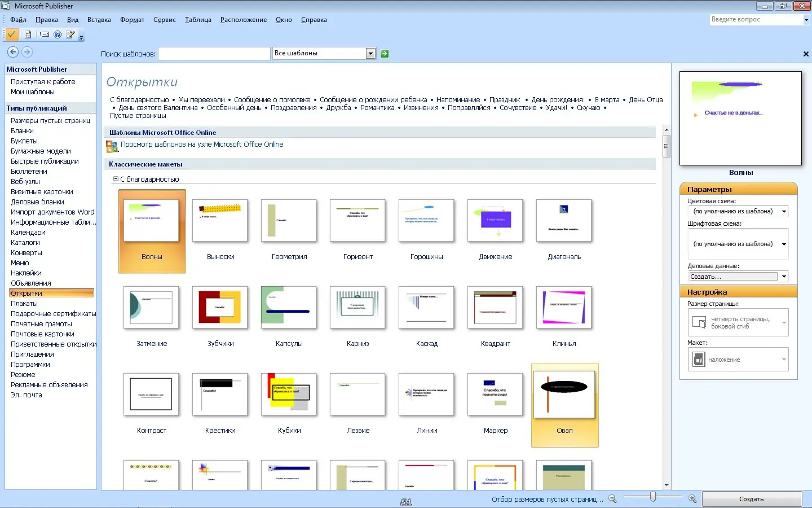Open the Все шаблоны dropdown
The width and height of the screenshot is (812, 508).
pos(370,54)
